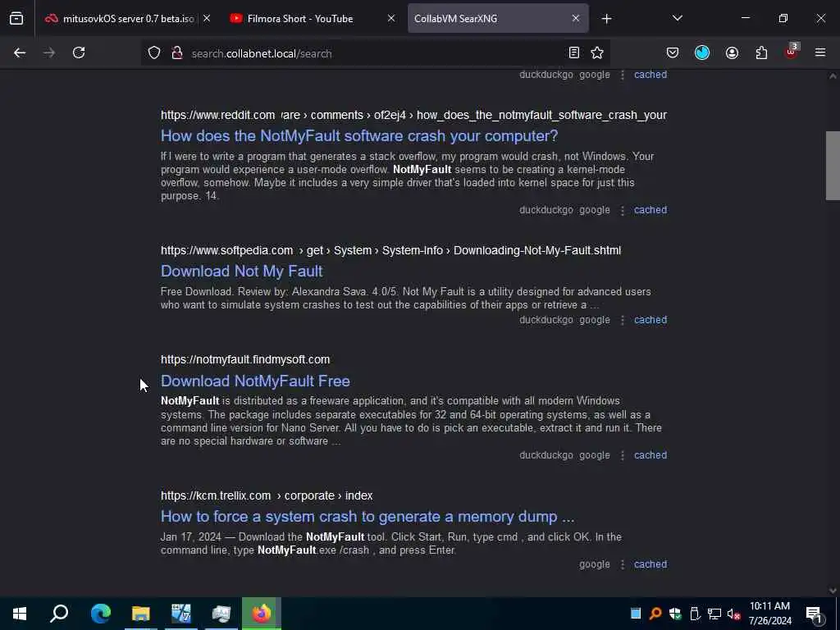Close the CollabVM SearXNG tab

pos(575,18)
